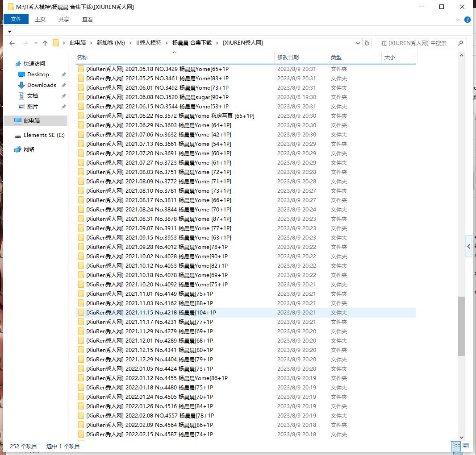Expand the ribbon with the chevron
The image size is (476, 455).
tap(458, 20)
